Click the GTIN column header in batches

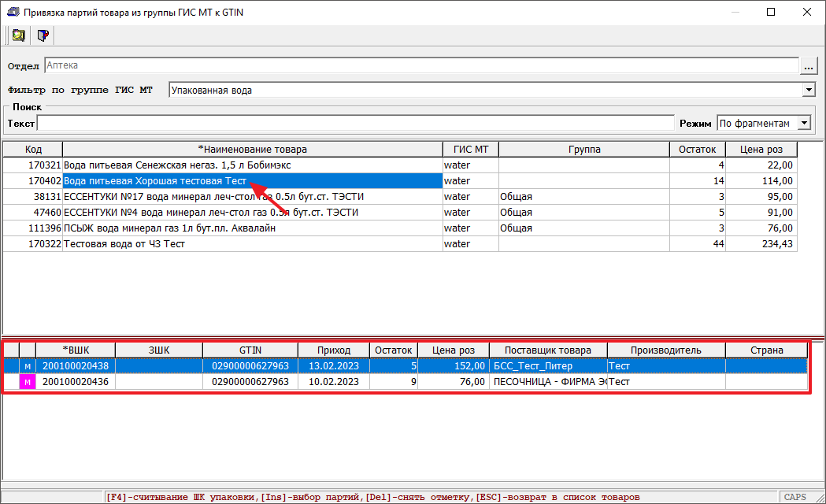coord(250,350)
